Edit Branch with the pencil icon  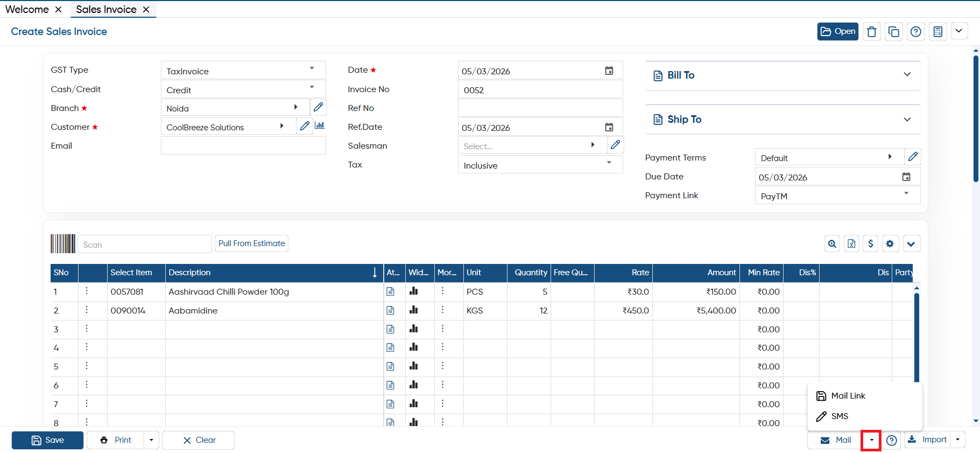click(x=319, y=107)
